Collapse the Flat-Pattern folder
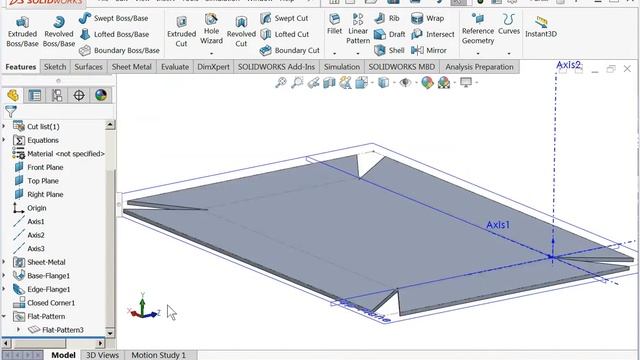640x360 pixels. click(4, 316)
